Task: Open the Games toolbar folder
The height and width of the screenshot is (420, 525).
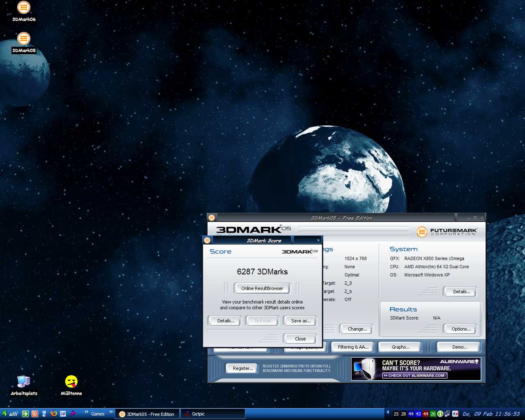Action: [x=98, y=414]
